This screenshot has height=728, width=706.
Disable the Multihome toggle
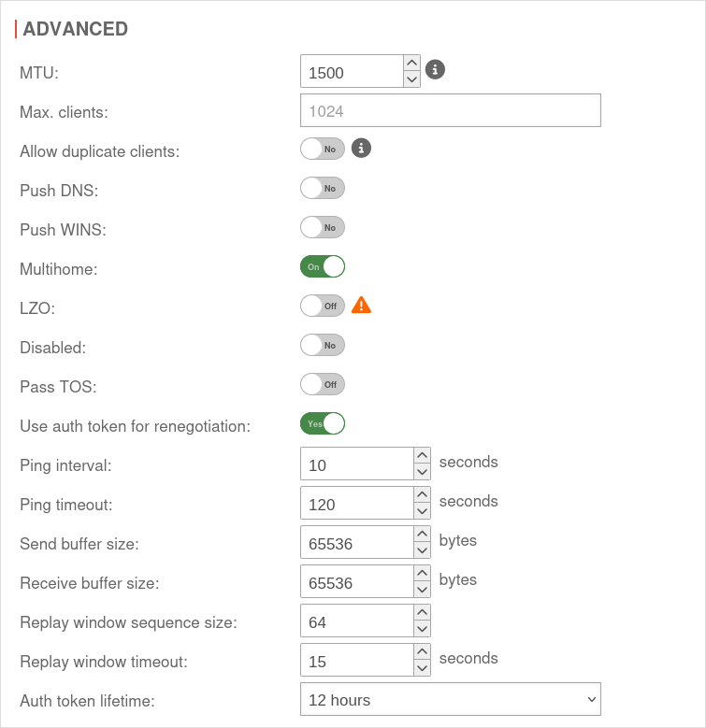click(x=323, y=266)
